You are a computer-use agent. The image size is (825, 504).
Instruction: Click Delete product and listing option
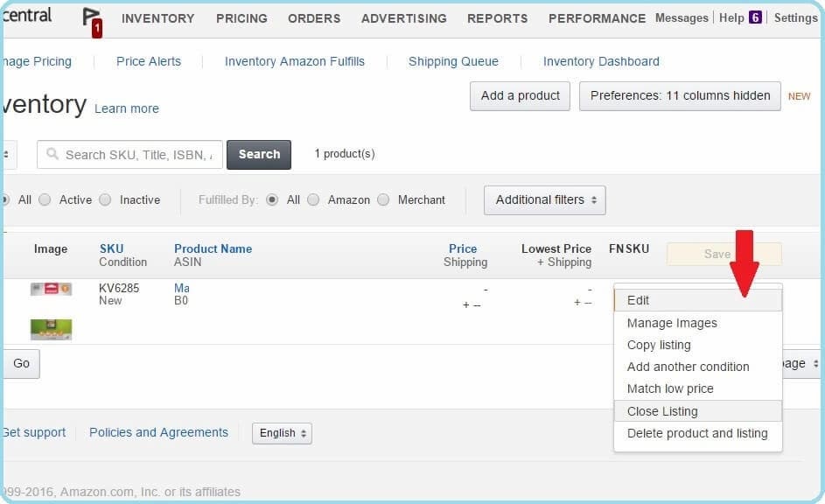(697, 433)
